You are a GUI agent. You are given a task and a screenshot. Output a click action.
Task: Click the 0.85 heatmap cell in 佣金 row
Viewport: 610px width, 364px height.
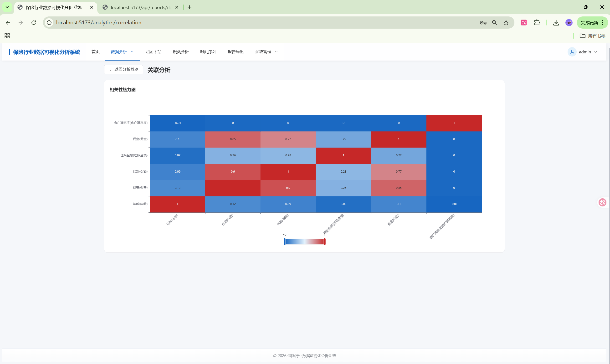pyautogui.click(x=232, y=139)
